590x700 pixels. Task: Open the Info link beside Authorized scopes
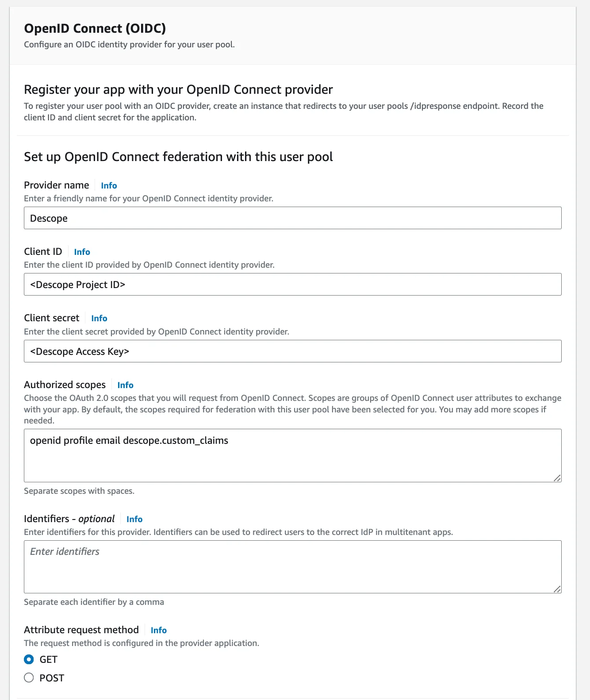(x=125, y=385)
